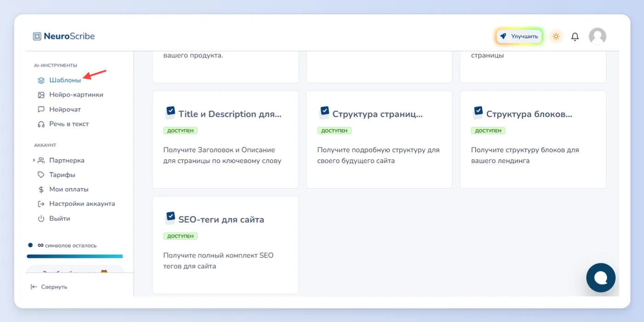
Task: Click ДОСТУПЕН badge on Структура блоков card
Action: pyautogui.click(x=488, y=131)
